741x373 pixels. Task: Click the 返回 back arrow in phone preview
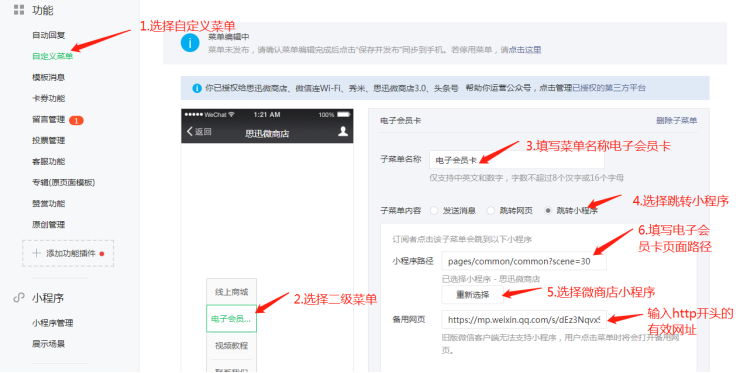tap(190, 131)
